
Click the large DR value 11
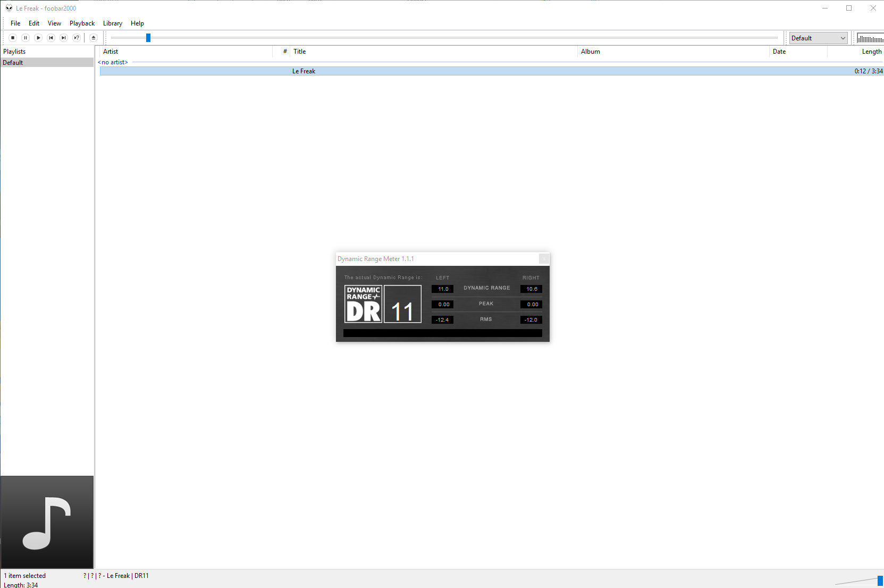point(402,304)
